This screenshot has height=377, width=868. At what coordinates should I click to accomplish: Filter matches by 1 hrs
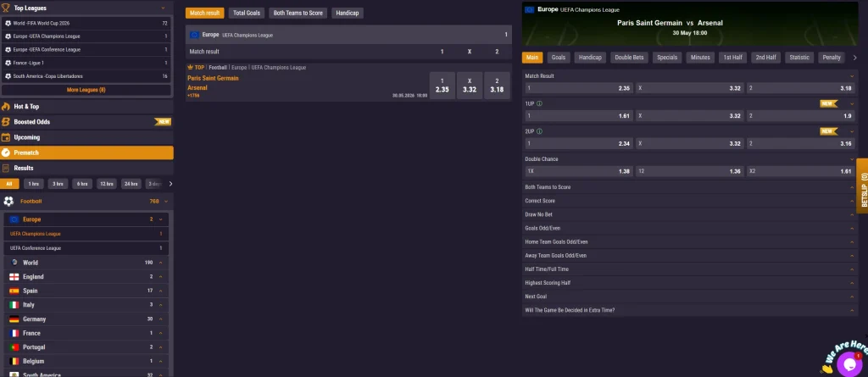pyautogui.click(x=34, y=184)
